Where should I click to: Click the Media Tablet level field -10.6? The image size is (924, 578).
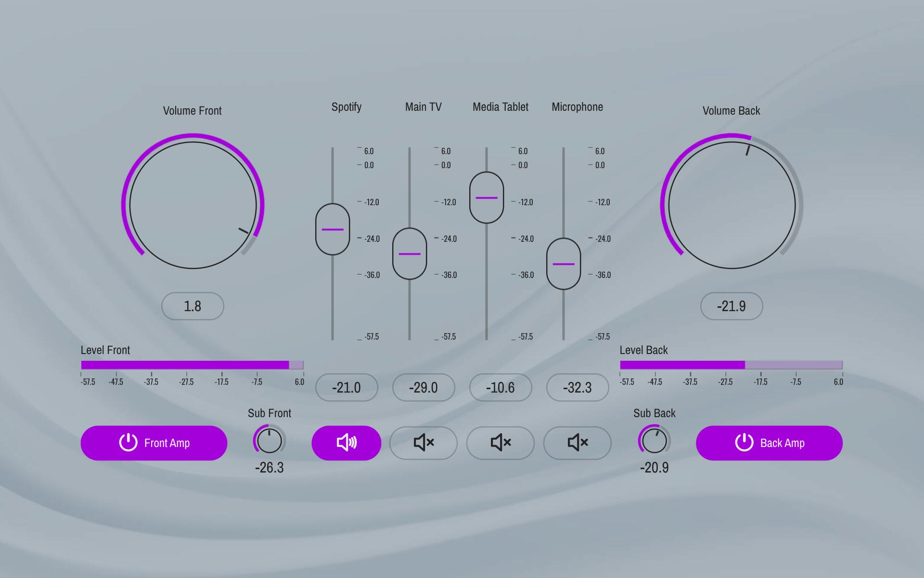coord(500,387)
